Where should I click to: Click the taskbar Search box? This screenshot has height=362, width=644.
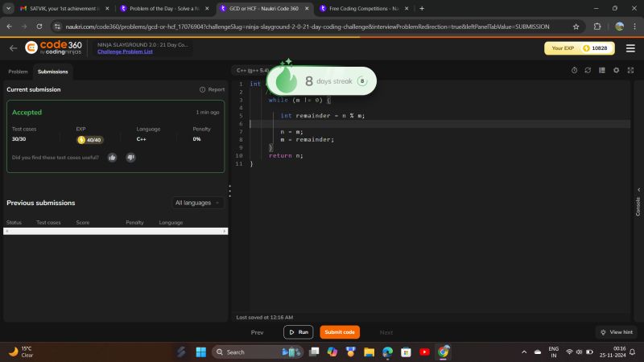(258, 352)
